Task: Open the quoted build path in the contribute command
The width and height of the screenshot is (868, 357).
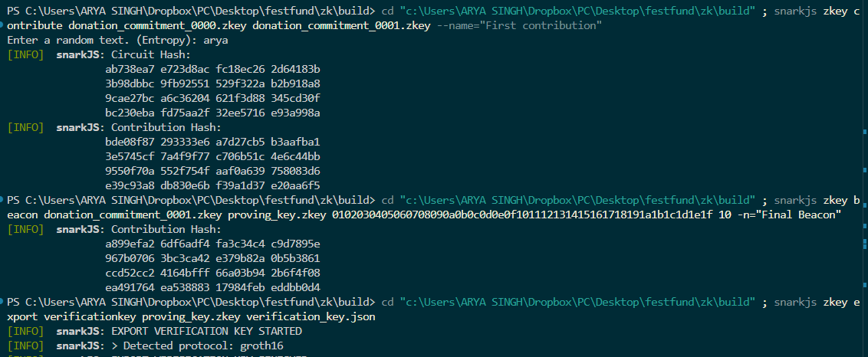Action: [x=577, y=11]
